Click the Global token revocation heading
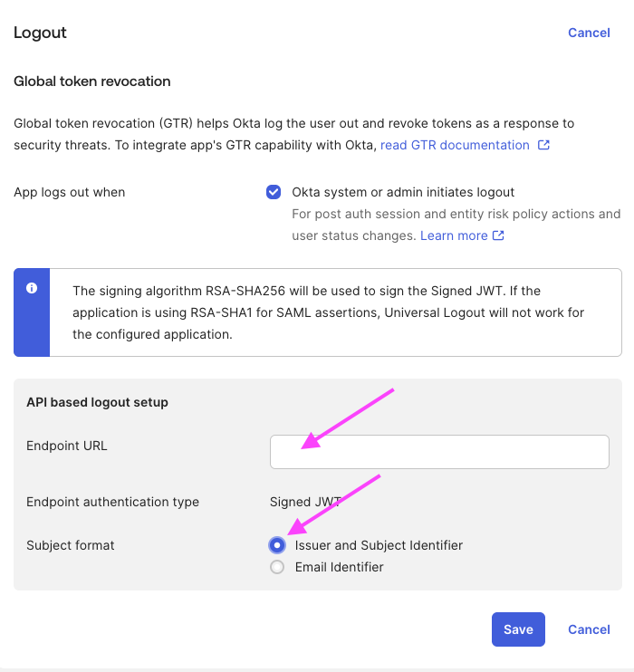634x672 pixels. [x=92, y=82]
